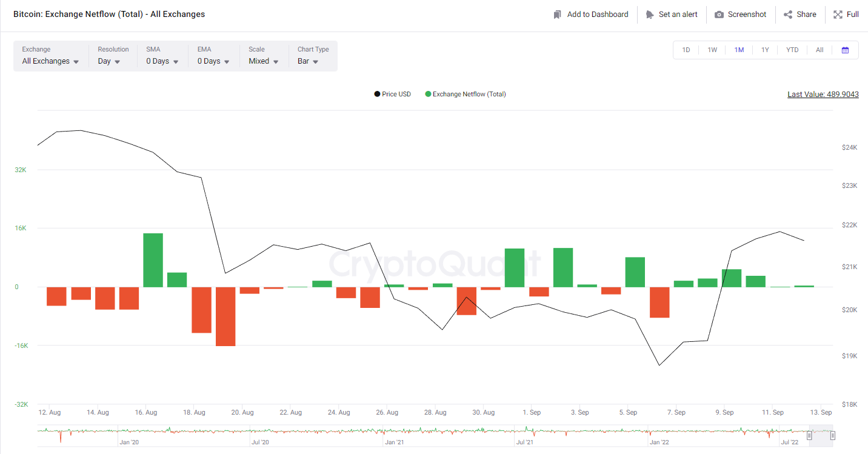
Task: Click the left handle of the navigator range
Action: 809,435
